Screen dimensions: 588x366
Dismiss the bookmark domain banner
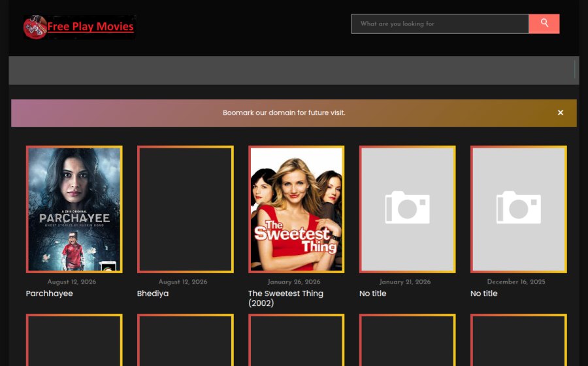coord(561,112)
